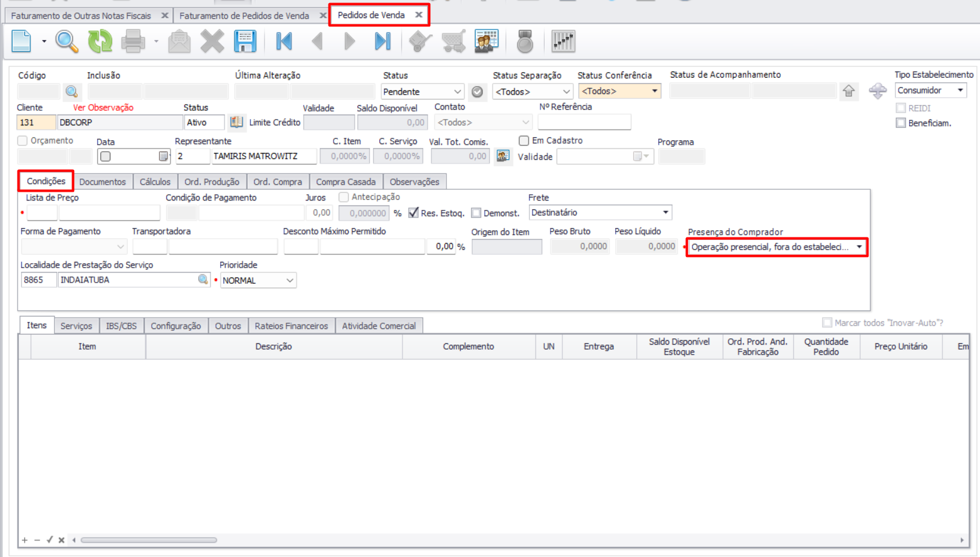Enable the Orçamento checkbox
980x557 pixels.
pos(23,141)
